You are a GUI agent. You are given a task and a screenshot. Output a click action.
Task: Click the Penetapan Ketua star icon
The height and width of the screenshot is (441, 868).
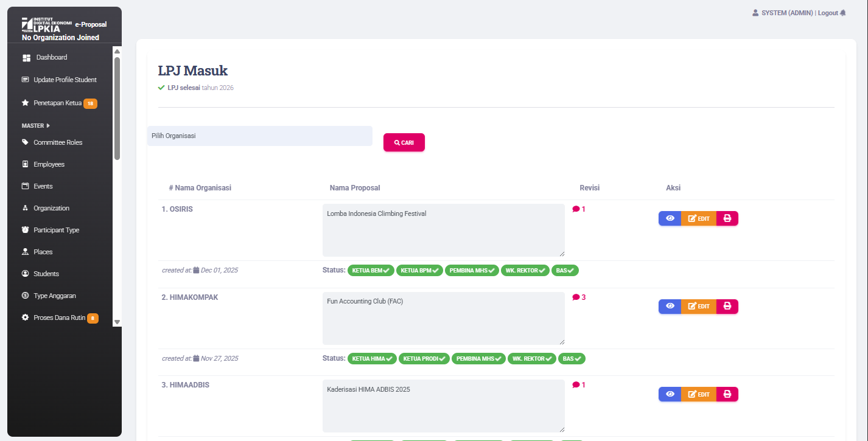[x=26, y=103]
